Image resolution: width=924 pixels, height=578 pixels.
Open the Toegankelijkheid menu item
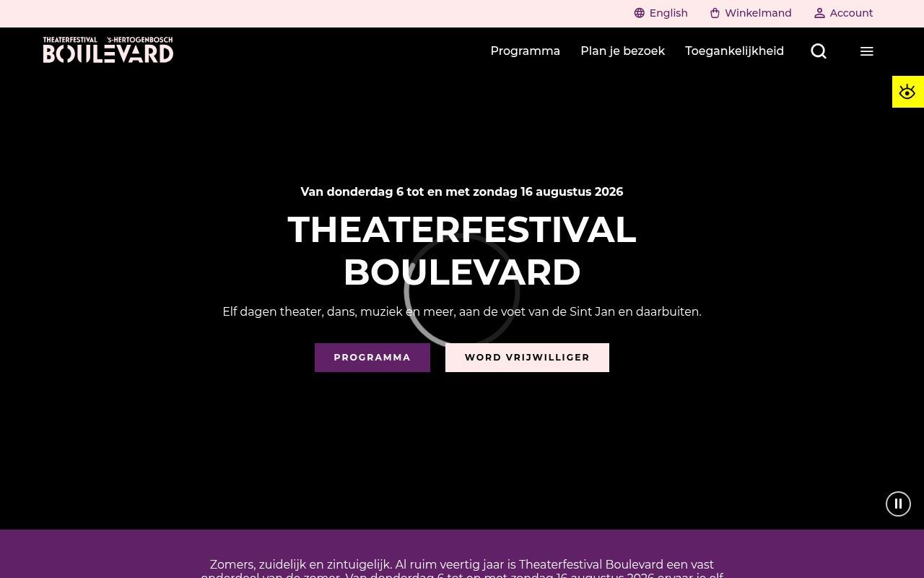point(734,51)
